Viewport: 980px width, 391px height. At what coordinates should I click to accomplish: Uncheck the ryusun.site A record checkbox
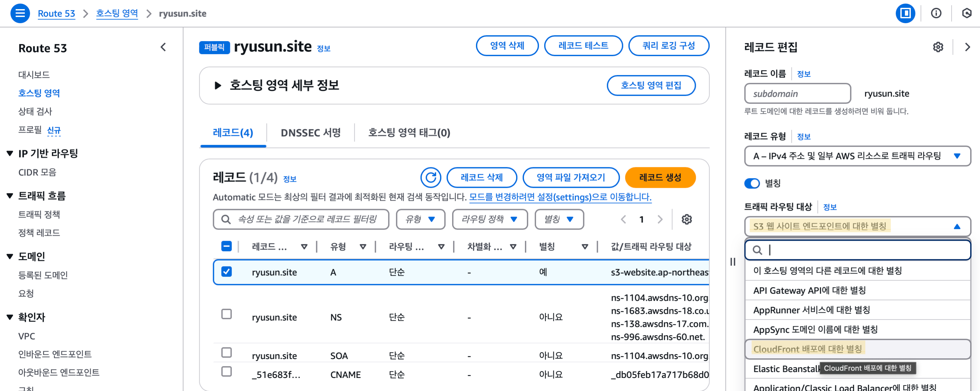(226, 271)
